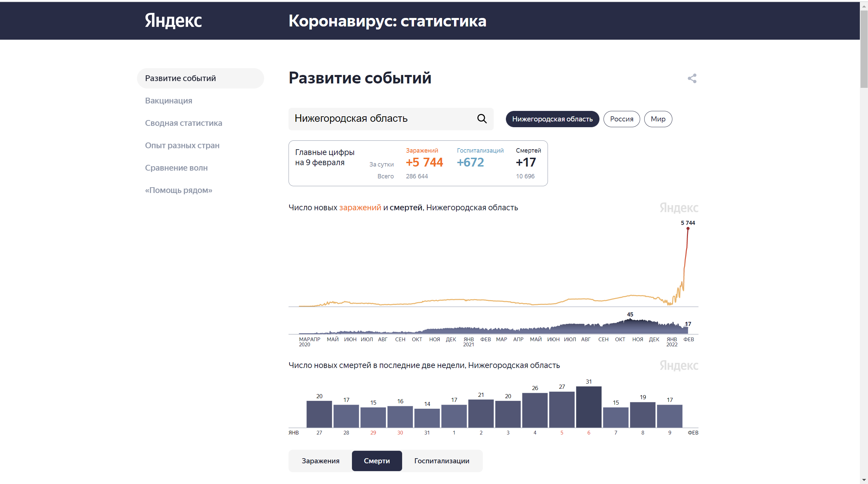Click the magnifier search icon
868x484 pixels.
click(x=482, y=119)
